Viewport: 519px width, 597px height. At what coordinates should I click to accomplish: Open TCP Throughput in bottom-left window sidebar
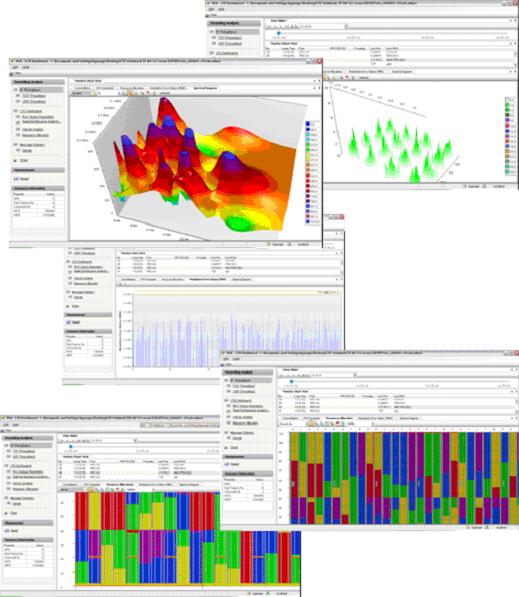click(x=24, y=451)
